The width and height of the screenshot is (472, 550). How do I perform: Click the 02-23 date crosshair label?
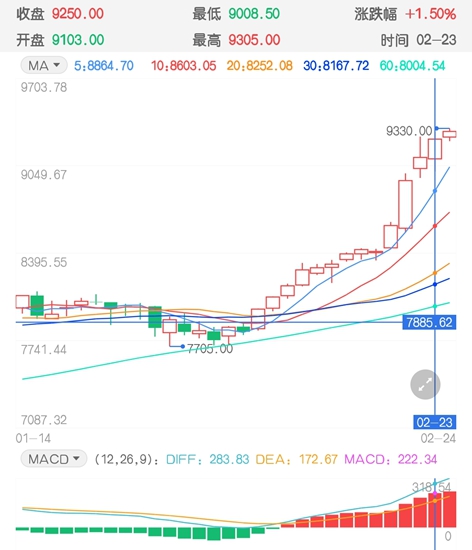point(434,422)
